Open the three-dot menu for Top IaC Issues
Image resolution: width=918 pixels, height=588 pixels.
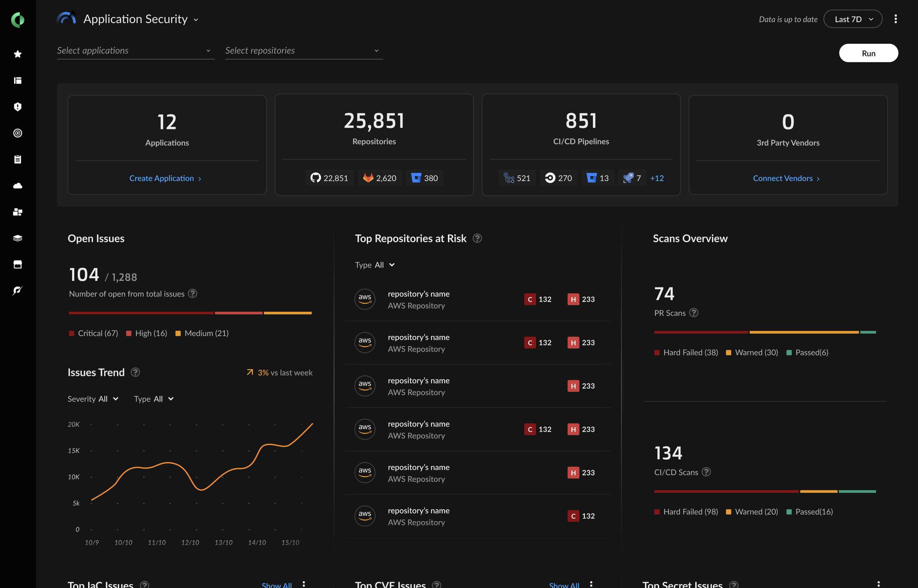click(305, 584)
